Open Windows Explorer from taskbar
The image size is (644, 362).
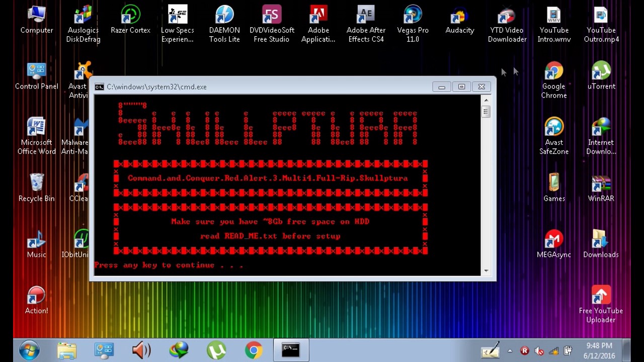pos(66,350)
